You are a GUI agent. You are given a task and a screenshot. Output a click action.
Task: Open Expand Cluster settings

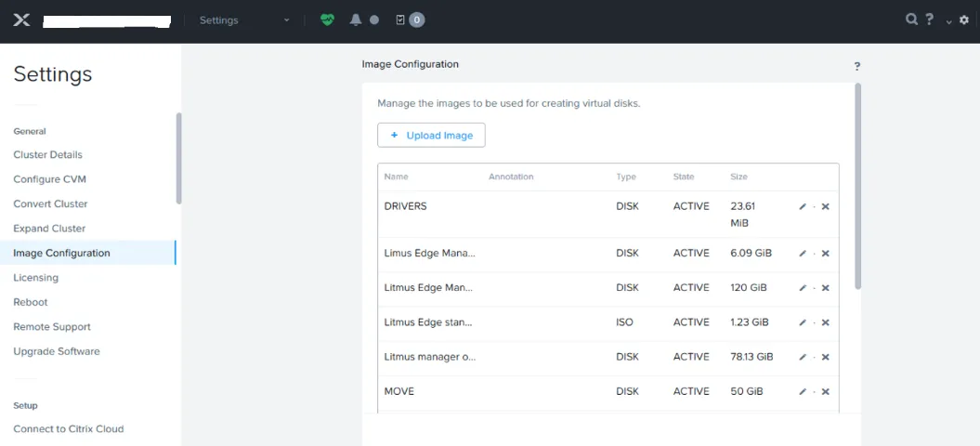point(49,229)
